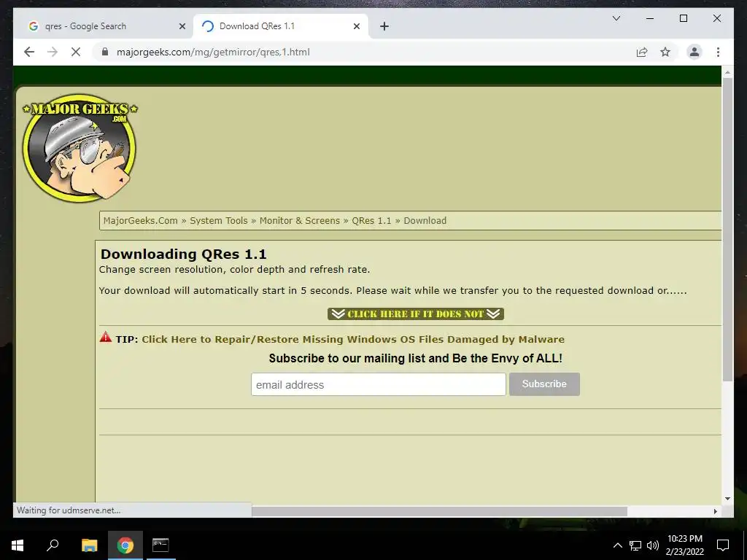Minimize the Chrome window
Image resolution: width=747 pixels, height=560 pixels.
(650, 18)
